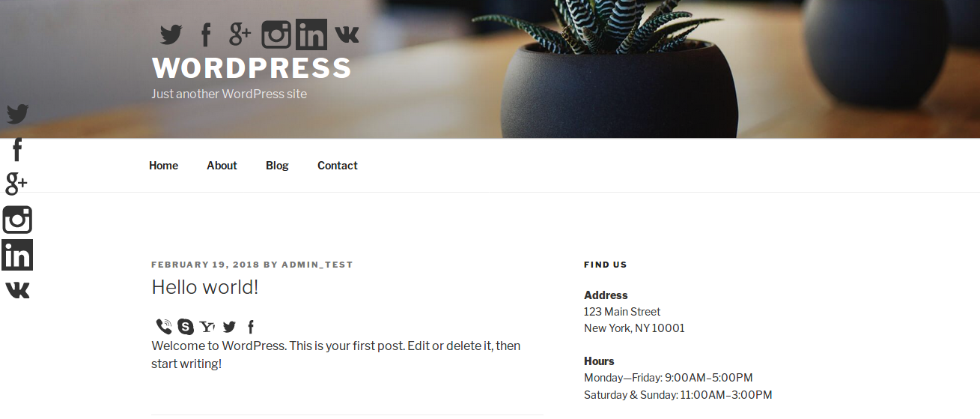Click the Facebook icon under Hello world
The image size is (980, 419).
pos(251,327)
